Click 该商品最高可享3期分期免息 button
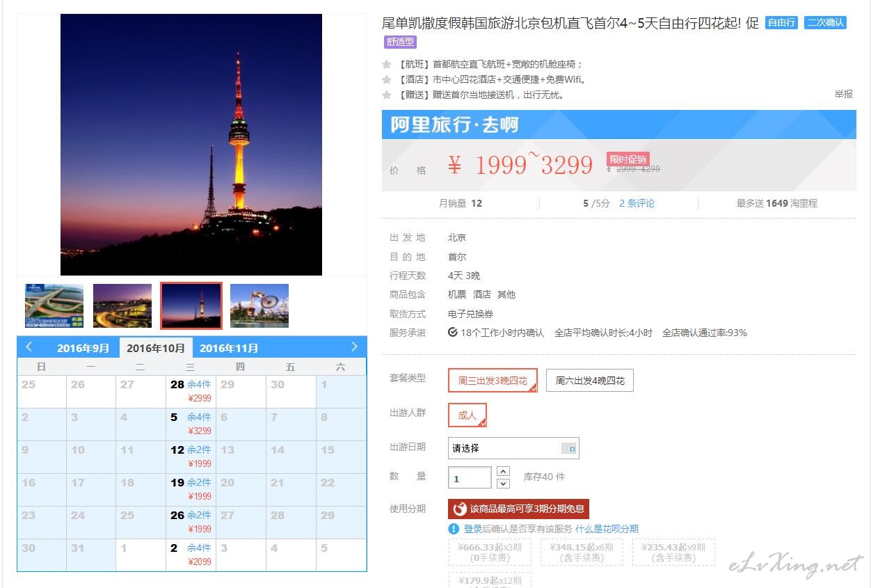Viewport: 871px width, 588px height. pyautogui.click(x=518, y=509)
